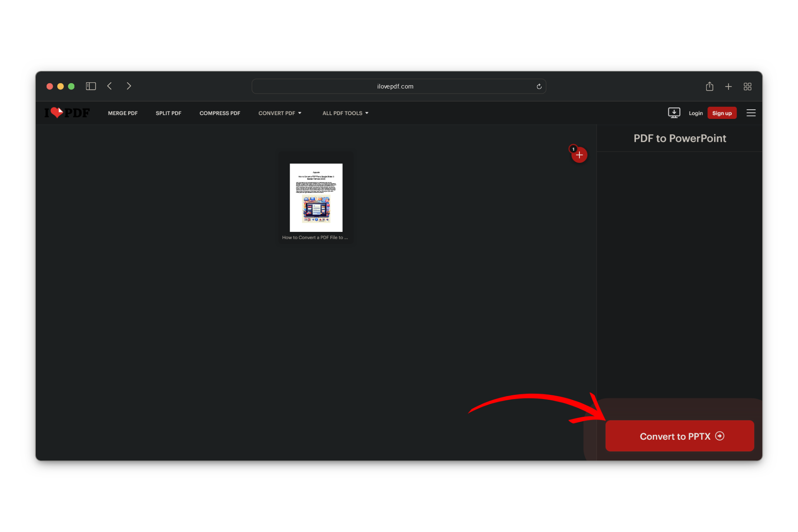Click the Login link
Screen dimensions: 798x532
click(695, 113)
